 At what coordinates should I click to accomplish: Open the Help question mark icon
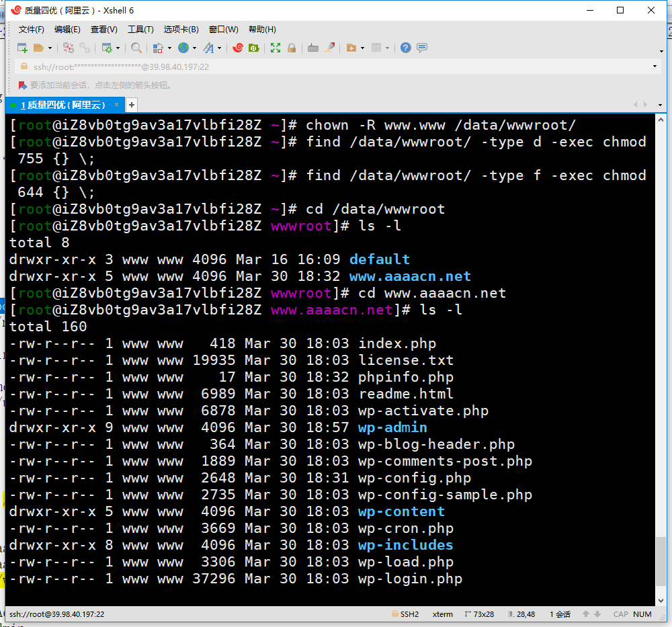pyautogui.click(x=405, y=48)
